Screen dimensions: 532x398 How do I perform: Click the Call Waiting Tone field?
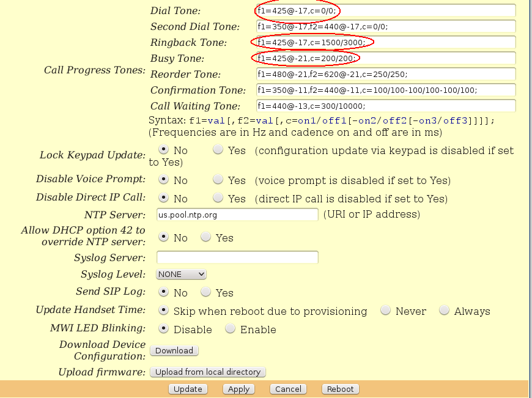pos(385,106)
